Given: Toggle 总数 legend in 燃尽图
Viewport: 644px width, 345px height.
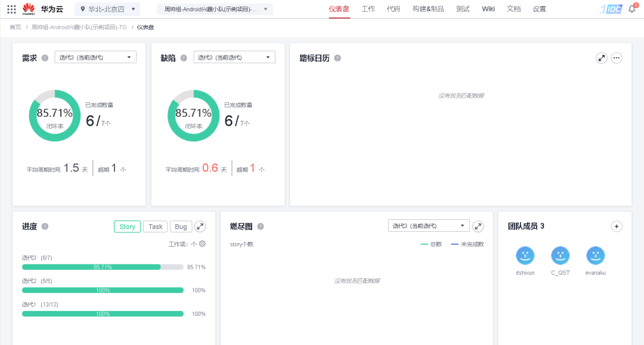Looking at the screenshot, I should (x=431, y=244).
